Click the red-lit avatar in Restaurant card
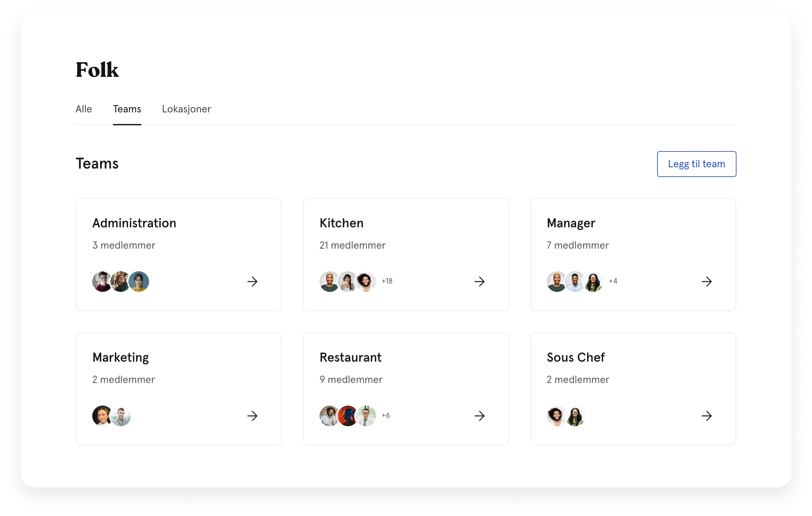The height and width of the screenshot is (516, 812). click(x=348, y=416)
